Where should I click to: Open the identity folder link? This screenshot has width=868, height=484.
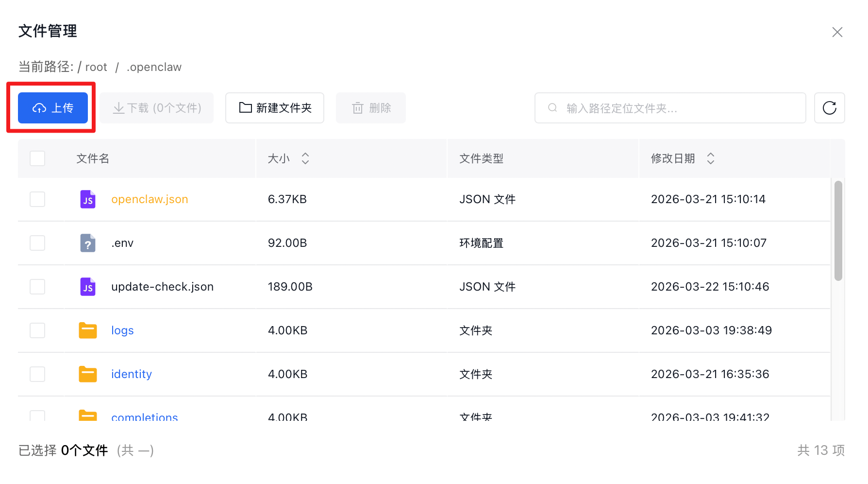pyautogui.click(x=131, y=374)
